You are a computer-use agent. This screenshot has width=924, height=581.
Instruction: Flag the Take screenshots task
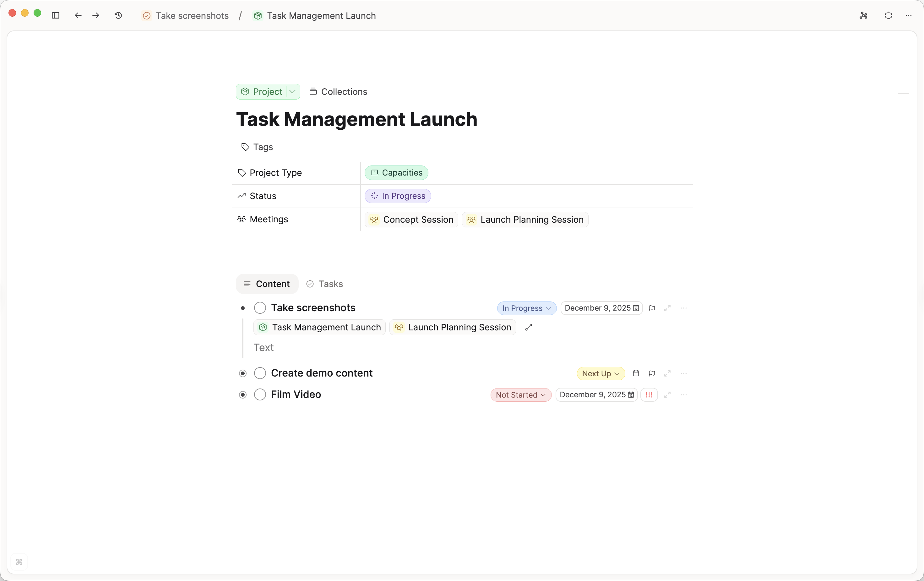[652, 308]
